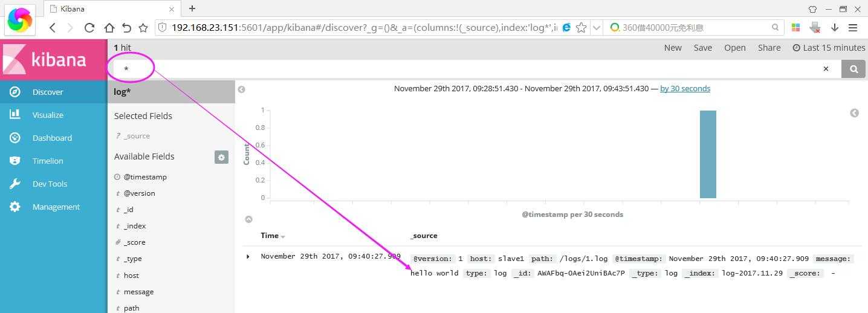Click the browser undo/restore icon
This screenshot has width=868, height=313.
point(126,28)
